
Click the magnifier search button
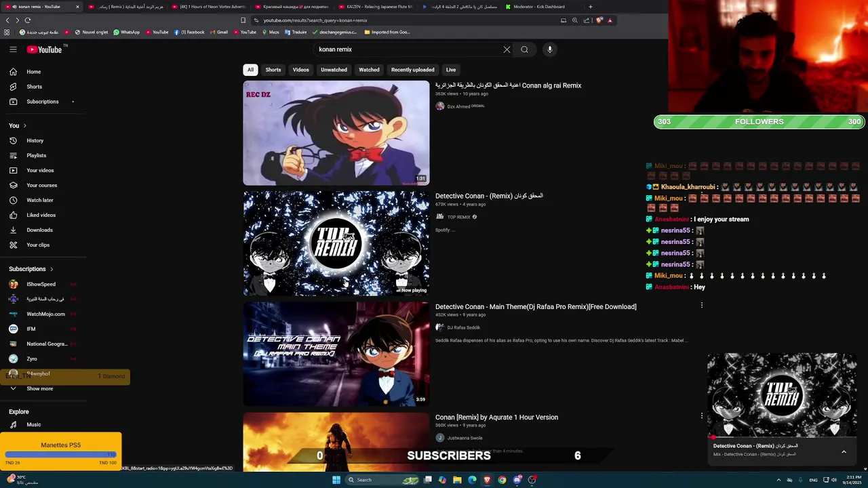524,49
